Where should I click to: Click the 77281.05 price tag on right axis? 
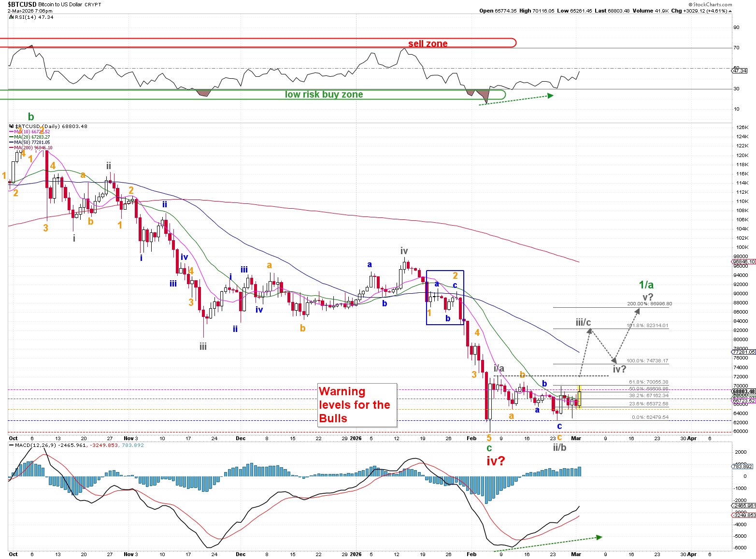click(744, 352)
